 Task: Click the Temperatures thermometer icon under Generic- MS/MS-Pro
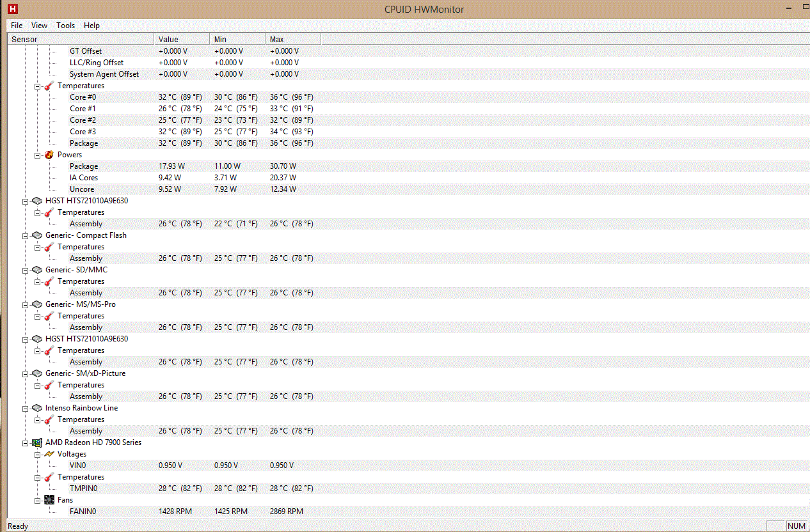pos(49,316)
